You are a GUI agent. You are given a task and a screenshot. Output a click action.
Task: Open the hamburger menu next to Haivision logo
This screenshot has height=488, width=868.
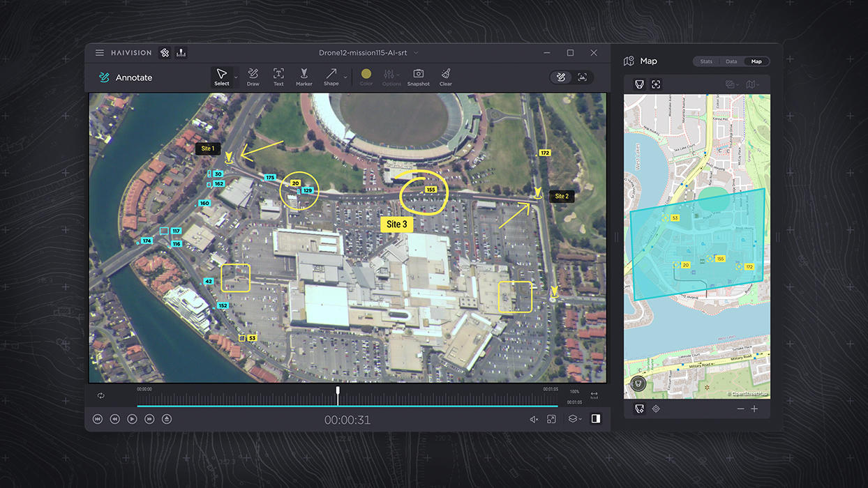coord(100,53)
